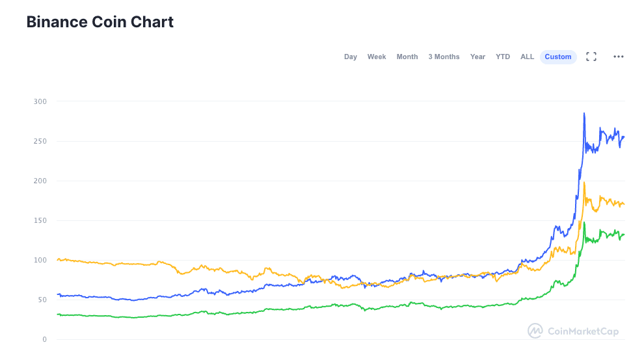Viewport: 644px width, 347px height.
Task: Switch to the Week range
Action: coord(377,57)
